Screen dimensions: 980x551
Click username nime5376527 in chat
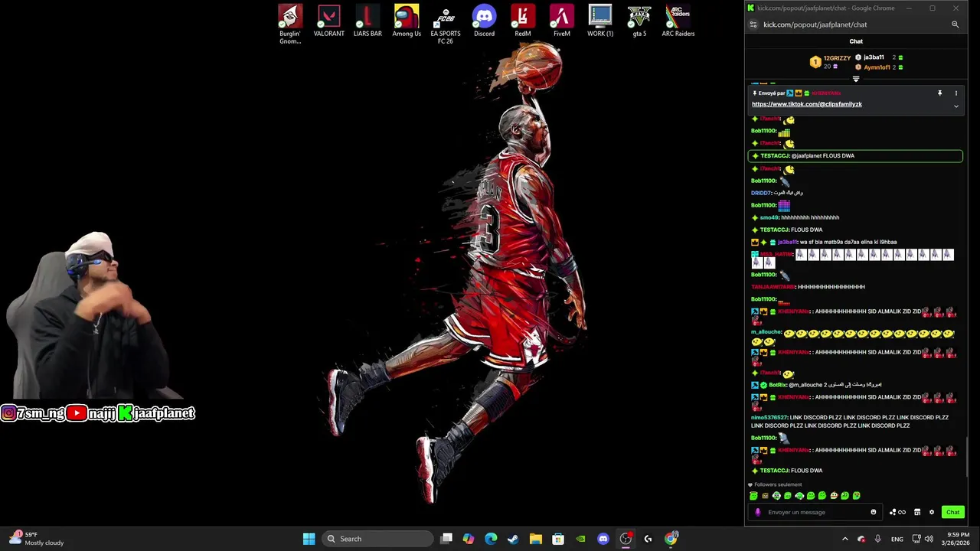point(769,418)
